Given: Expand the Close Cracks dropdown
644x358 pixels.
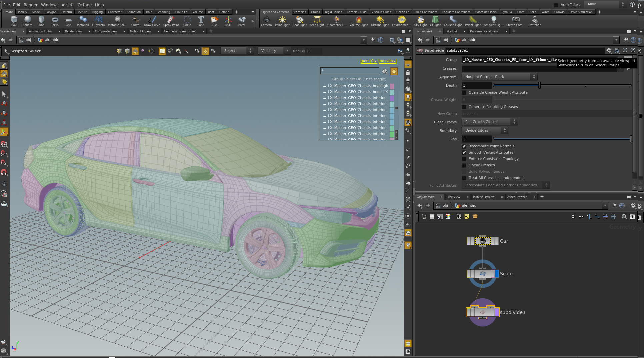Looking at the screenshot, I should tap(489, 122).
